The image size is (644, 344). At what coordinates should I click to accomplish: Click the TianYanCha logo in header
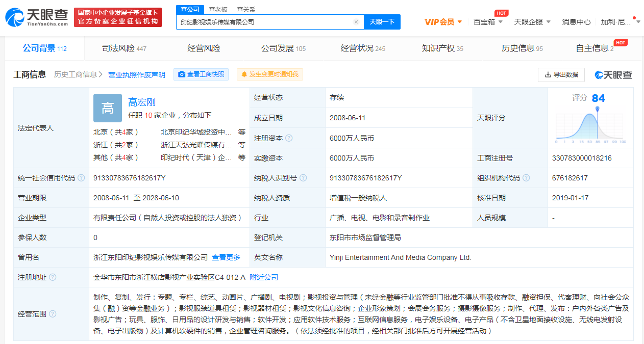click(x=37, y=17)
